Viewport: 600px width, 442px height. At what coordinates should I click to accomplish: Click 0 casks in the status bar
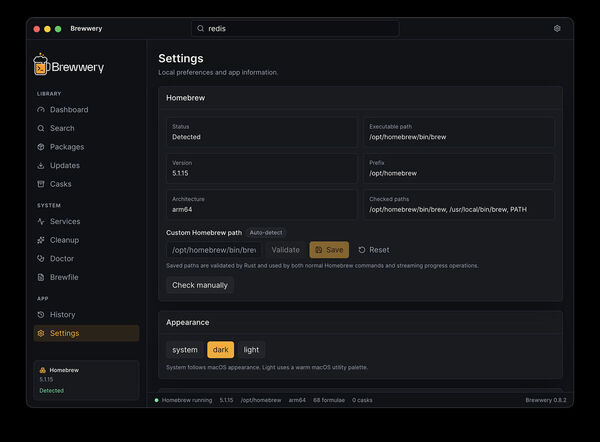coord(362,400)
